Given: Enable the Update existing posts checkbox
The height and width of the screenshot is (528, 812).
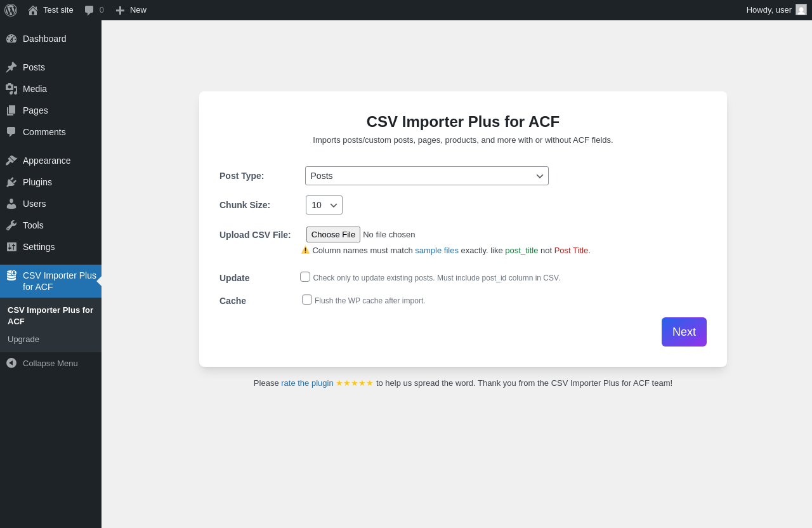Looking at the screenshot, I should [305, 277].
